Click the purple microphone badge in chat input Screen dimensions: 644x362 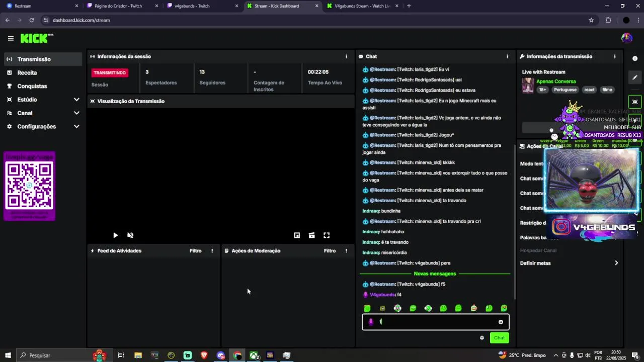[371, 322]
